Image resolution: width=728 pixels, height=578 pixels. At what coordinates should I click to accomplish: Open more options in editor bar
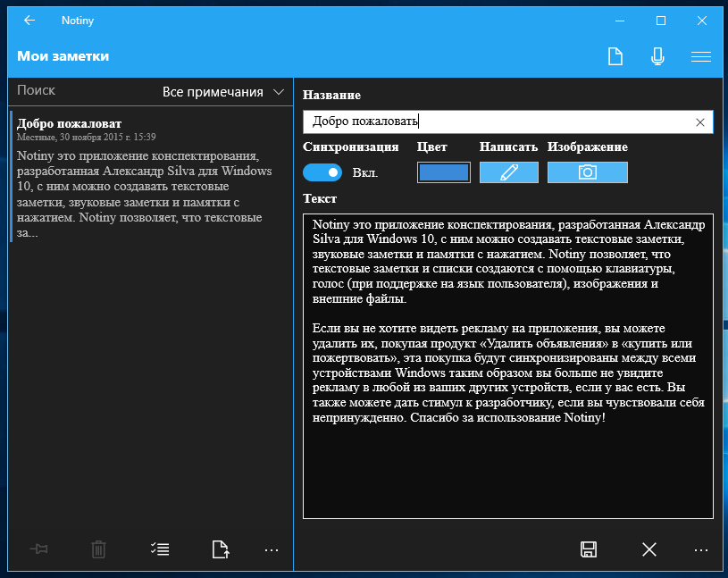[x=701, y=550]
